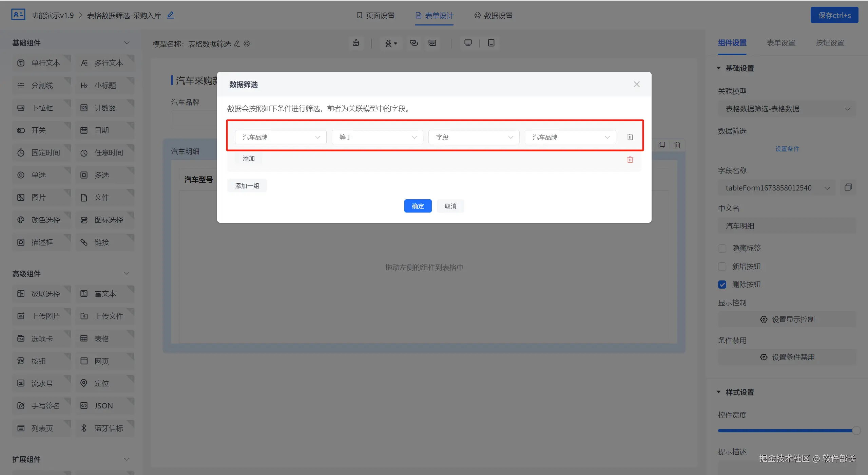Click the edit pencil next to page title
Screen dimensions: 868x475
(x=171, y=15)
